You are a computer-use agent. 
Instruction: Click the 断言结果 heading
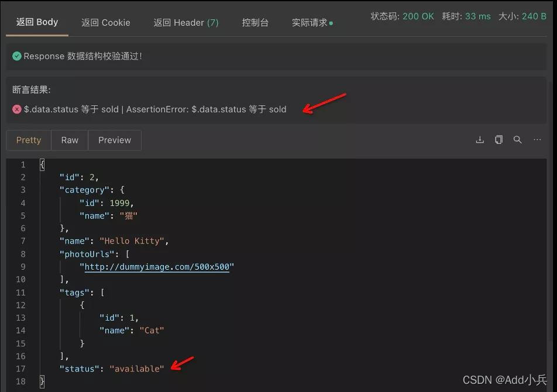click(32, 90)
